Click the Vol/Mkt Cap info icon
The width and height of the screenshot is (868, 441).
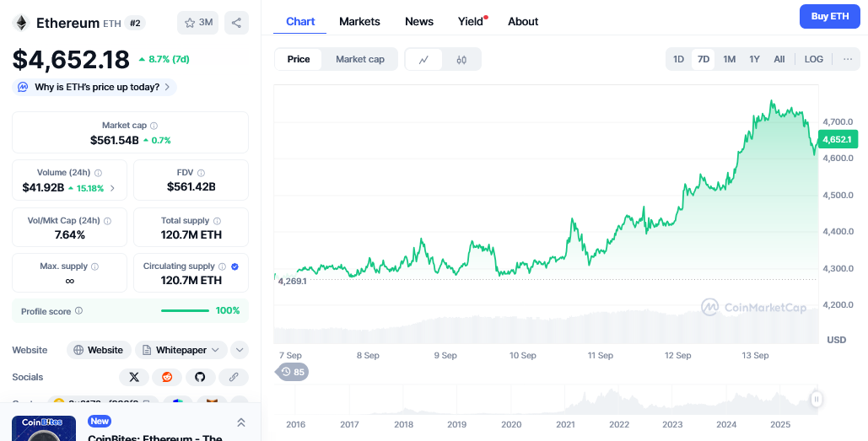[x=107, y=221]
